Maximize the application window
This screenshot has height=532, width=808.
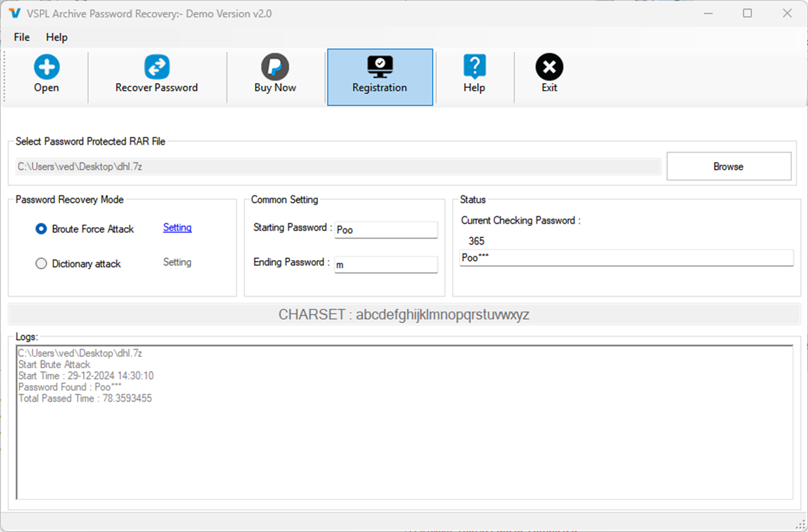747,14
